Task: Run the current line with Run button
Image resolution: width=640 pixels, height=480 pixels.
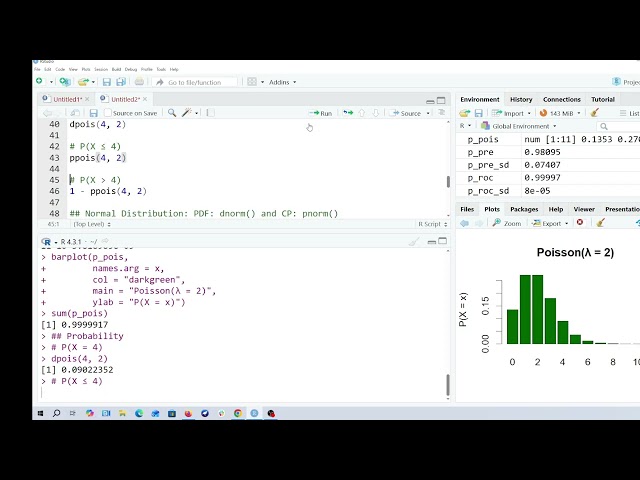Action: coord(321,113)
